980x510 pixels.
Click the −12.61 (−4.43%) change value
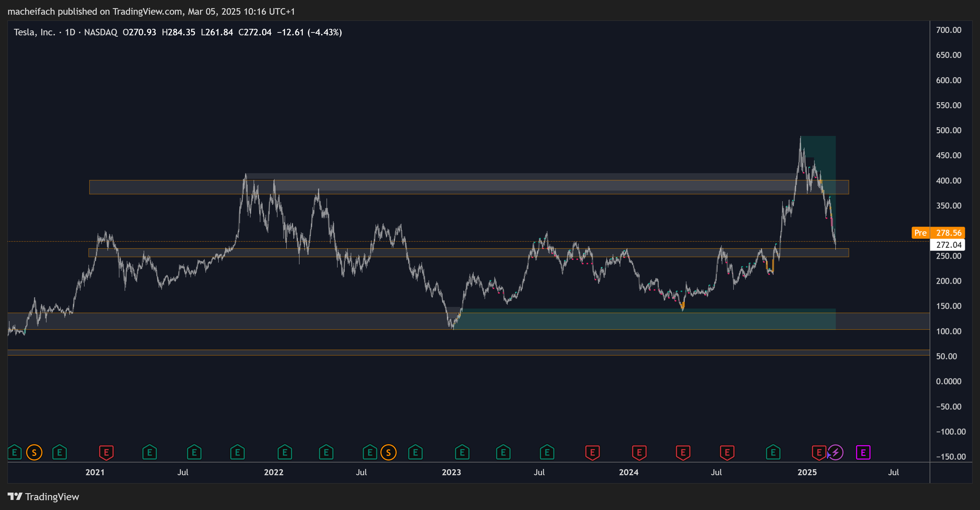[x=309, y=32]
